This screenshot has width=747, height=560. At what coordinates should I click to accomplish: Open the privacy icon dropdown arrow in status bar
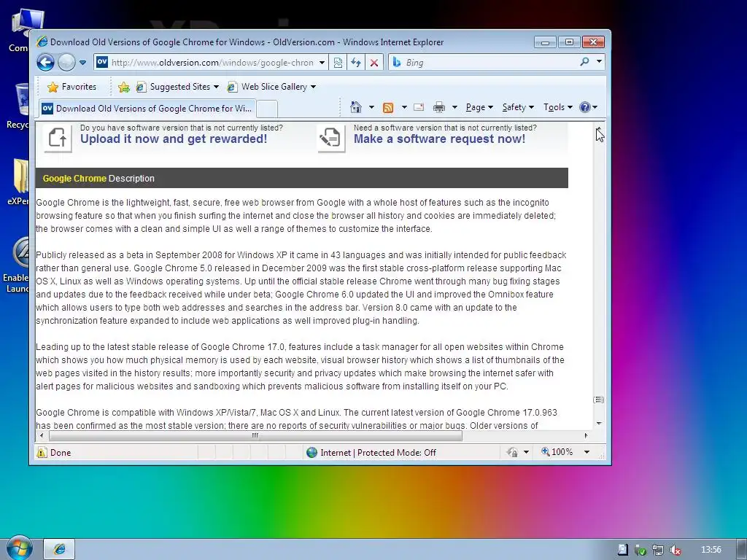pos(527,452)
